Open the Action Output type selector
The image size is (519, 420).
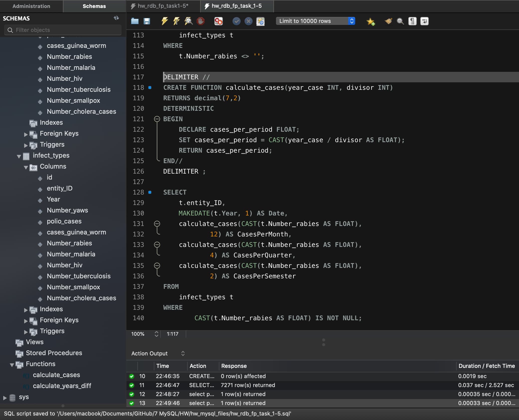pyautogui.click(x=158, y=353)
